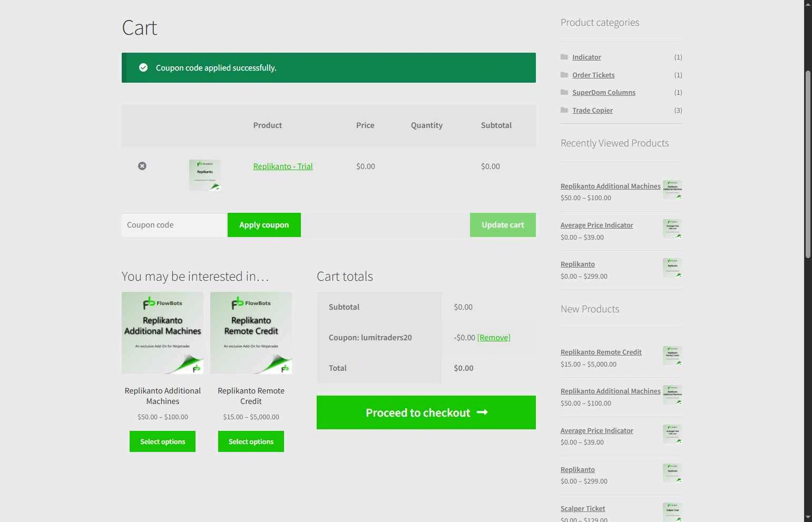Open the Replikanto - Trial product thumbnail

point(205,175)
